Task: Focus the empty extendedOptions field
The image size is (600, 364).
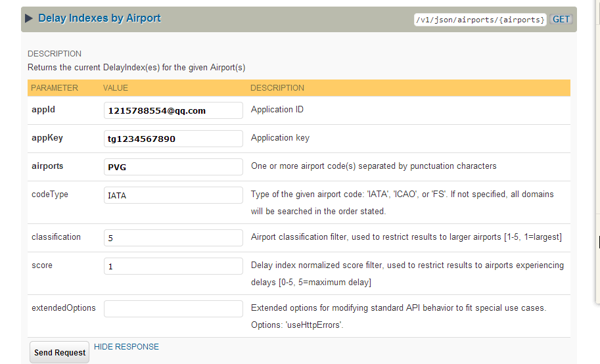Action: (x=173, y=309)
